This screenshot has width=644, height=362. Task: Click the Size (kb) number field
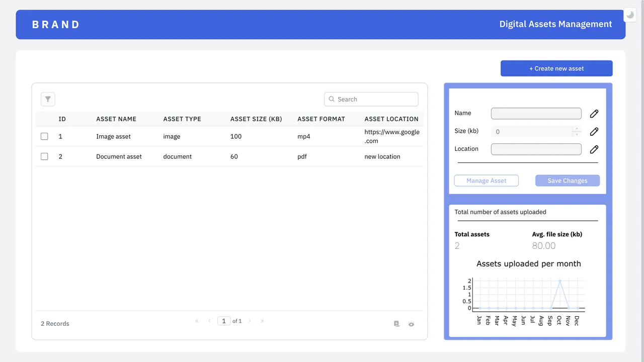pos(536,131)
